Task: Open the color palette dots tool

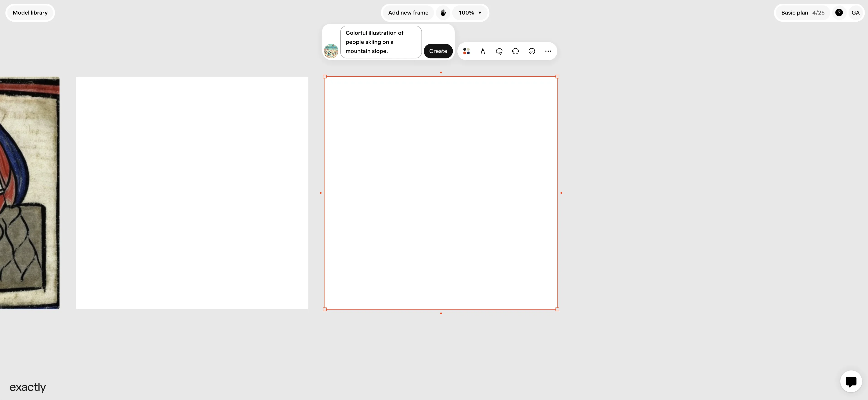Action: coord(466,51)
